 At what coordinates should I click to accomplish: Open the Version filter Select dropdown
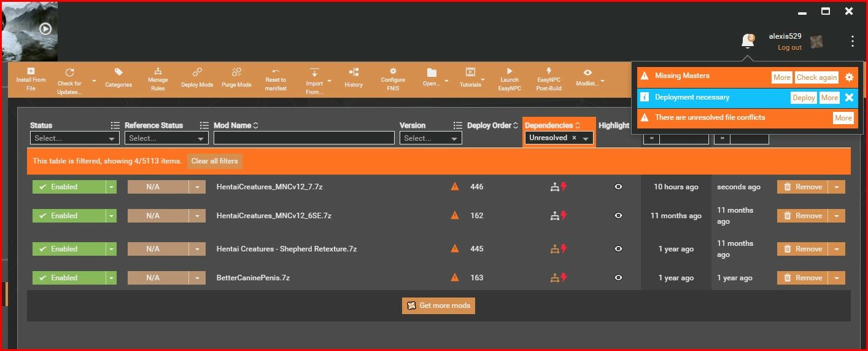click(430, 138)
